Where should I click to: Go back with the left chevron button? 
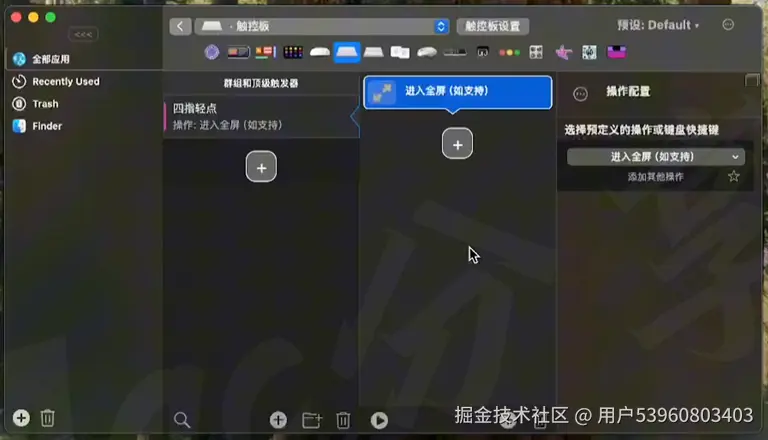coord(180,26)
